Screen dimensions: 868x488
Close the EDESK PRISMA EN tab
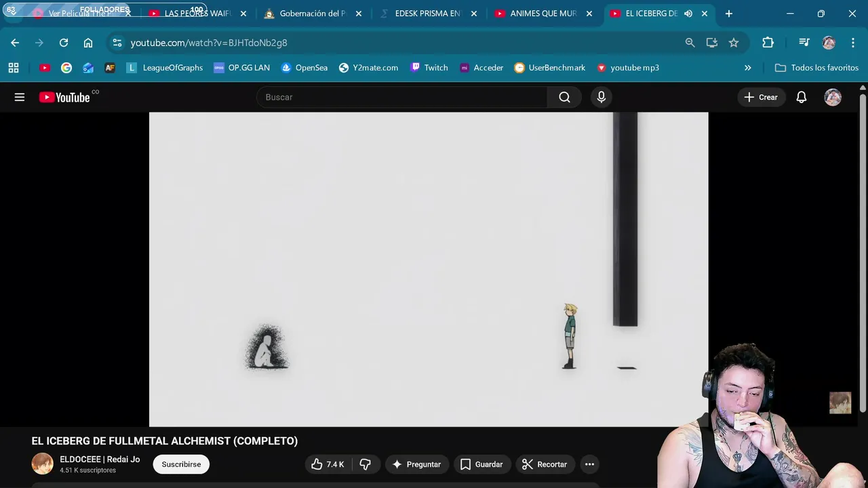pyautogui.click(x=474, y=14)
